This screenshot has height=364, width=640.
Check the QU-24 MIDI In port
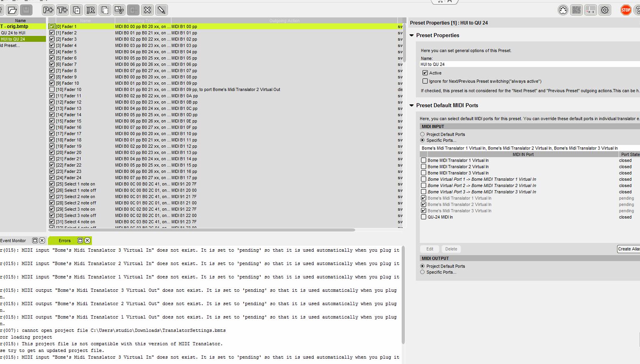click(x=424, y=217)
